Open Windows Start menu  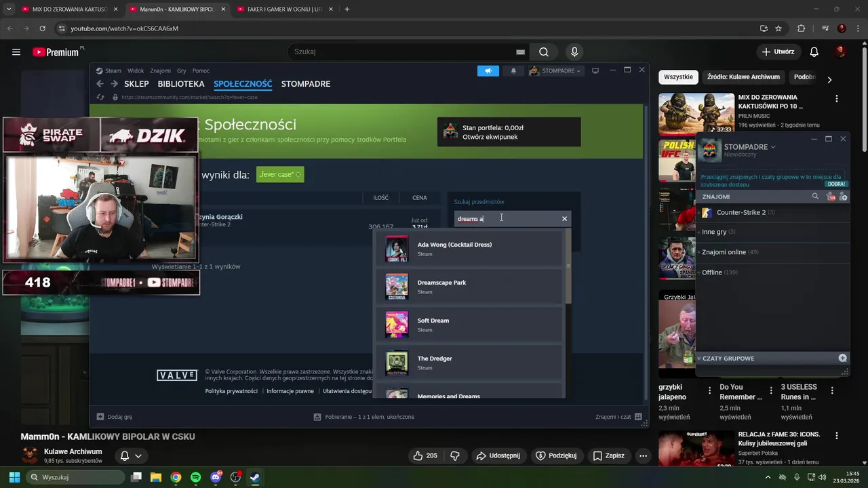(14, 477)
